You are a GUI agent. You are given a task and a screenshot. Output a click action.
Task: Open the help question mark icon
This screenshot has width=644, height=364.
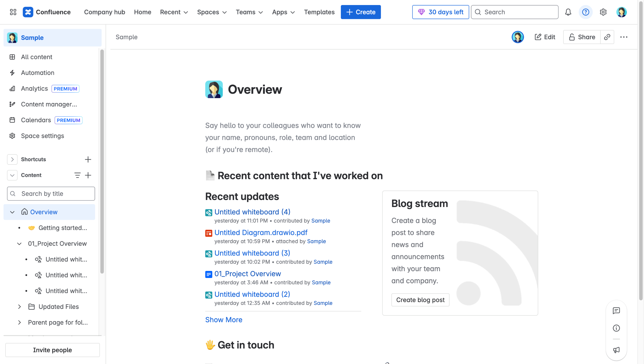click(x=586, y=12)
